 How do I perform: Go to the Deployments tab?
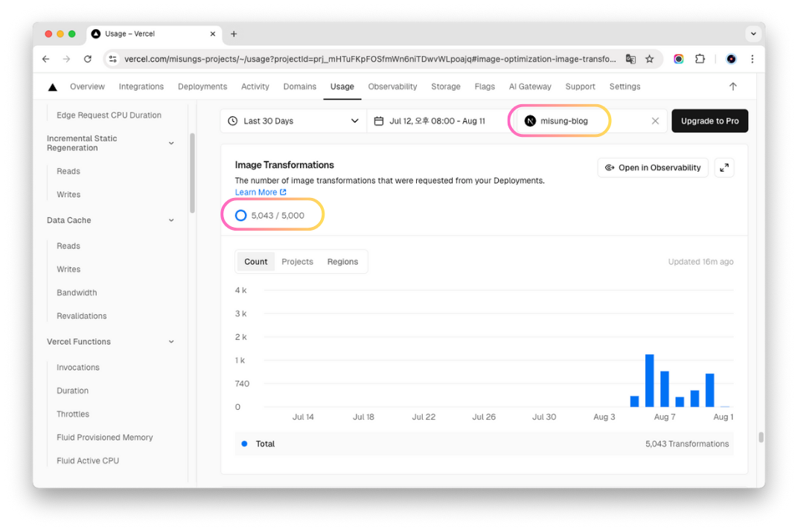point(202,86)
